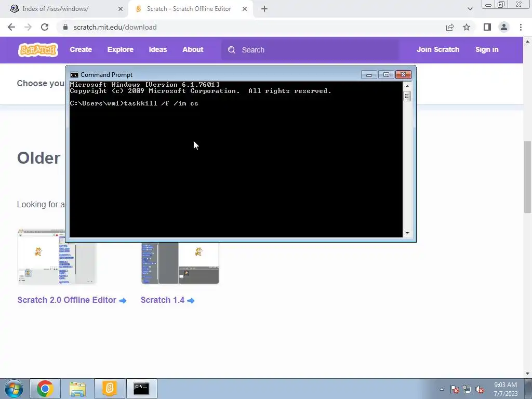Image resolution: width=532 pixels, height=399 pixels.
Task: Toggle the browser side panel icon
Action: click(x=487, y=27)
